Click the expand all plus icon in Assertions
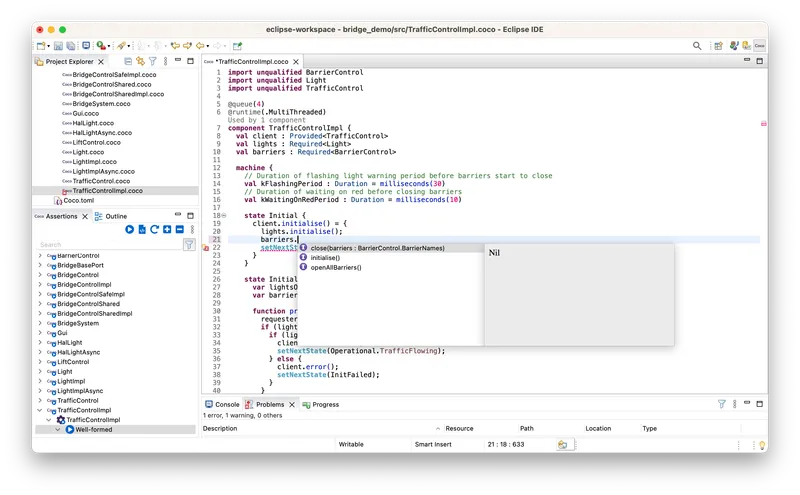 pyautogui.click(x=166, y=230)
